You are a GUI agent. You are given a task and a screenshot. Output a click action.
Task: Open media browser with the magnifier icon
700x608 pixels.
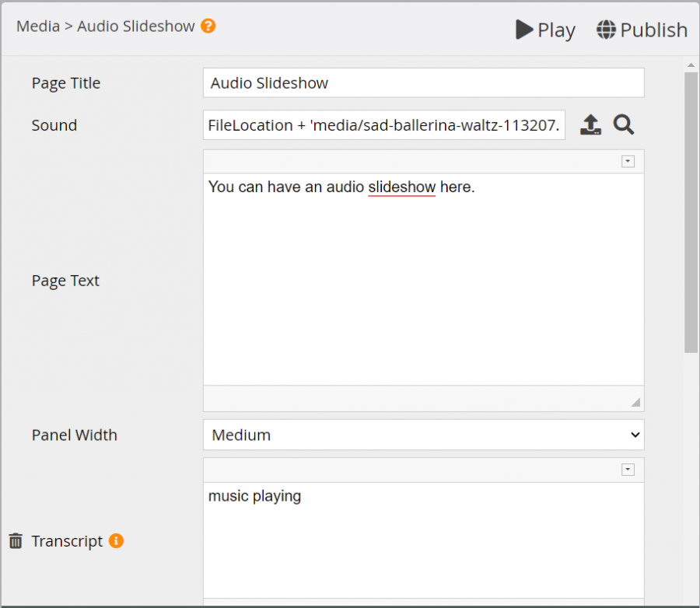click(623, 124)
